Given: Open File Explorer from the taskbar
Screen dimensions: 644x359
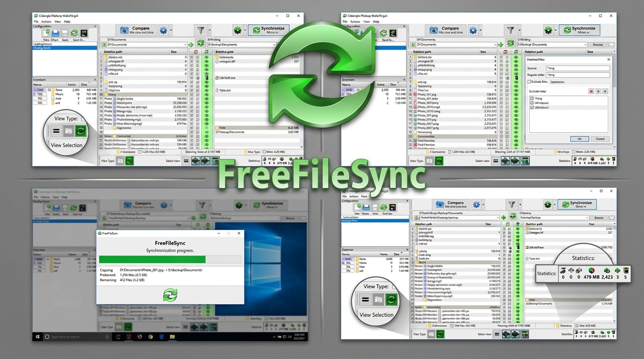Looking at the screenshot, I should tap(173, 337).
